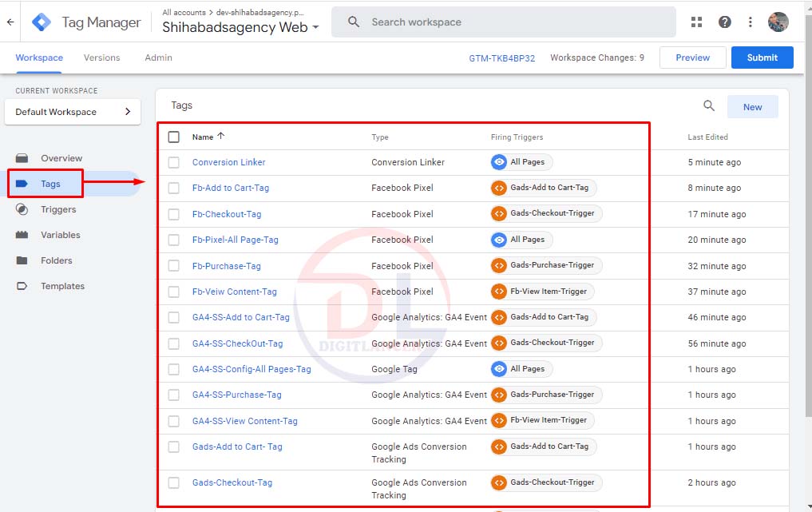812x512 pixels.
Task: Click Gads-Purchase-Trigger chip for GA4-SS-Purchase-Tag
Action: pos(546,395)
